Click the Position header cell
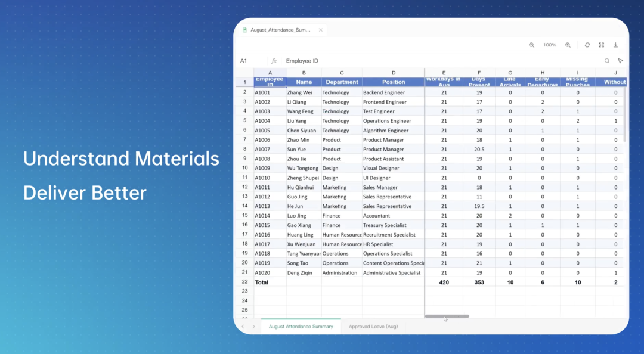Viewport: 644px width, 354px height. [x=394, y=82]
